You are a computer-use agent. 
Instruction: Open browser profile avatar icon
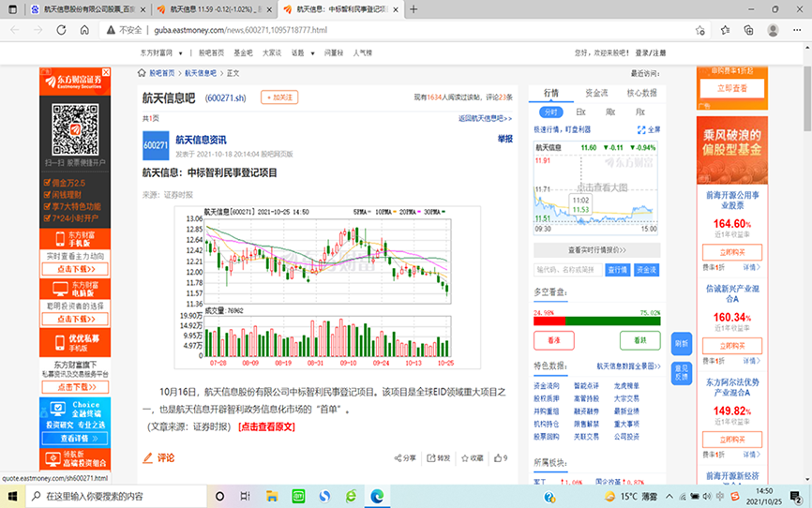click(773, 30)
